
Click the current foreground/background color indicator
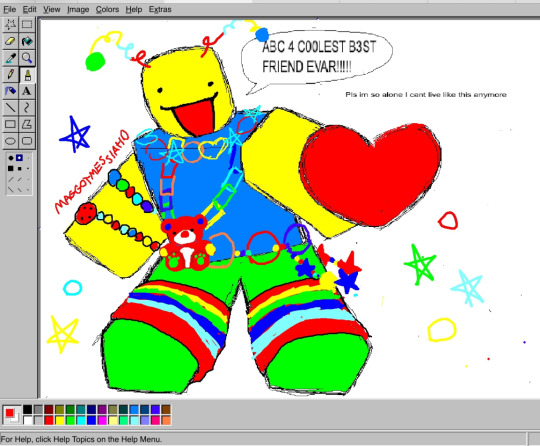point(12,415)
